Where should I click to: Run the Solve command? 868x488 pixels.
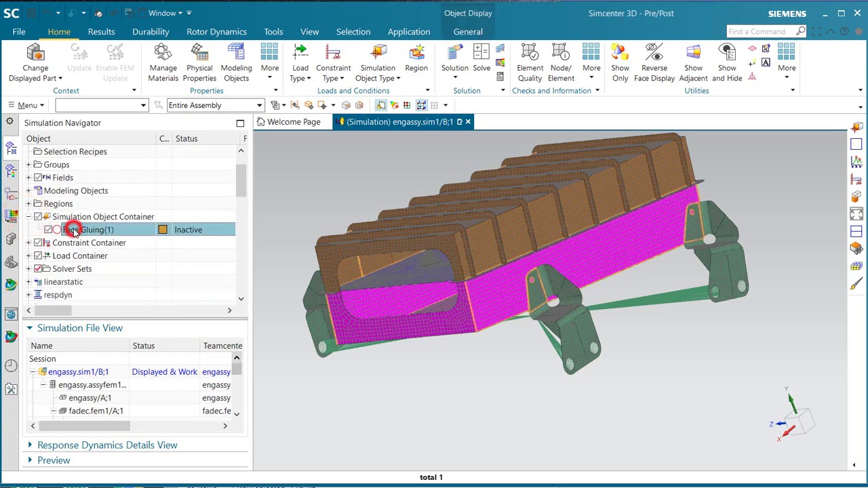(x=481, y=58)
